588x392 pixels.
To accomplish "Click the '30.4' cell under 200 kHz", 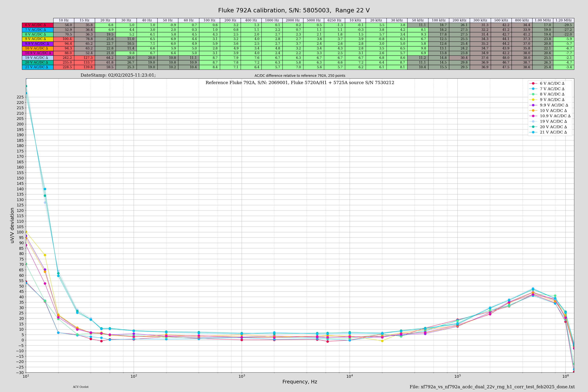I will [x=459, y=58].
